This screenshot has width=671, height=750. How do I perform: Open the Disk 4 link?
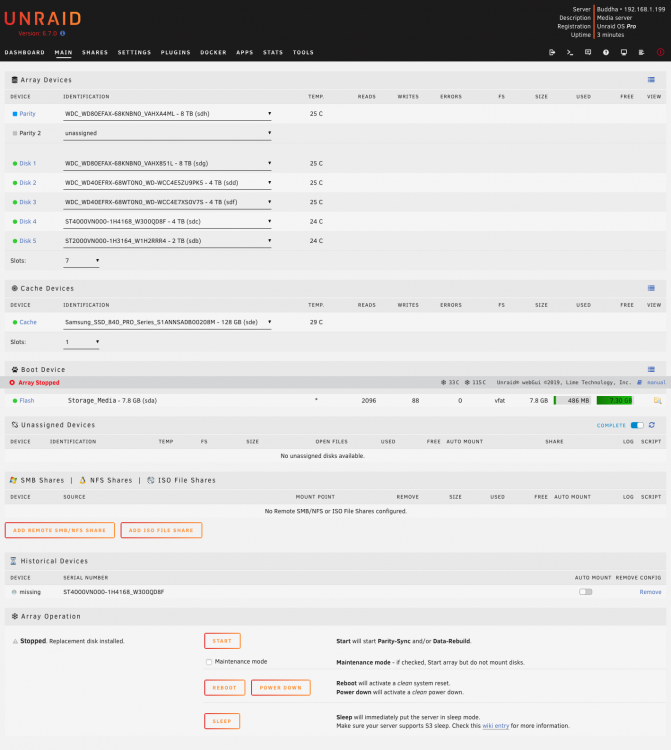[28, 221]
